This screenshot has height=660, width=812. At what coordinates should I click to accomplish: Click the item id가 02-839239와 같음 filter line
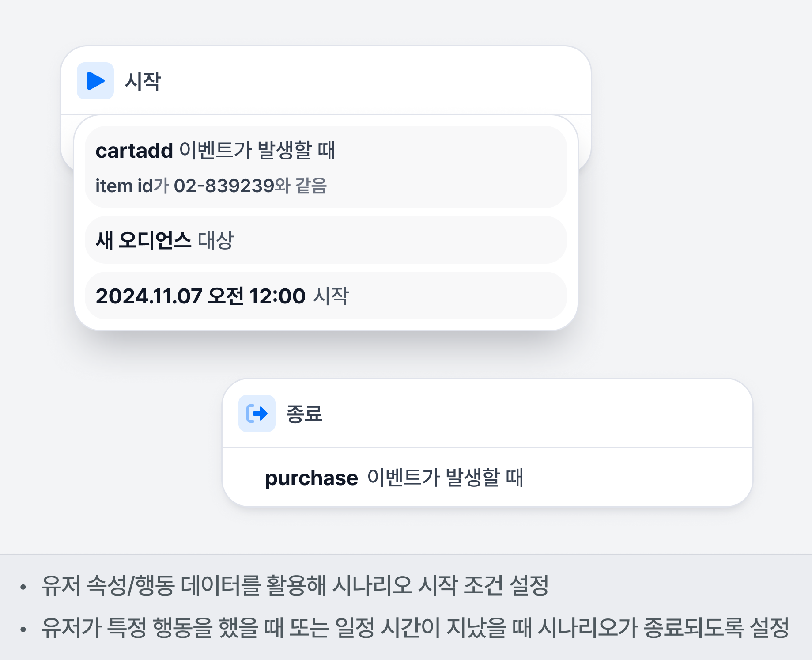pyautogui.click(x=211, y=186)
